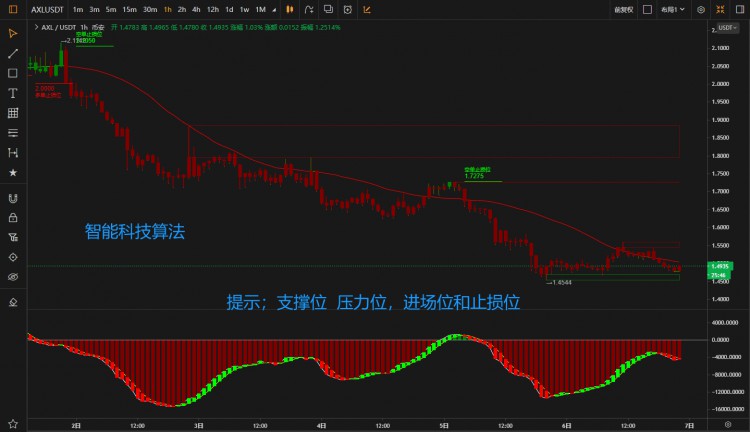Expand the AXL / USDT legend chevron
The width and height of the screenshot is (750, 432).
[36, 27]
